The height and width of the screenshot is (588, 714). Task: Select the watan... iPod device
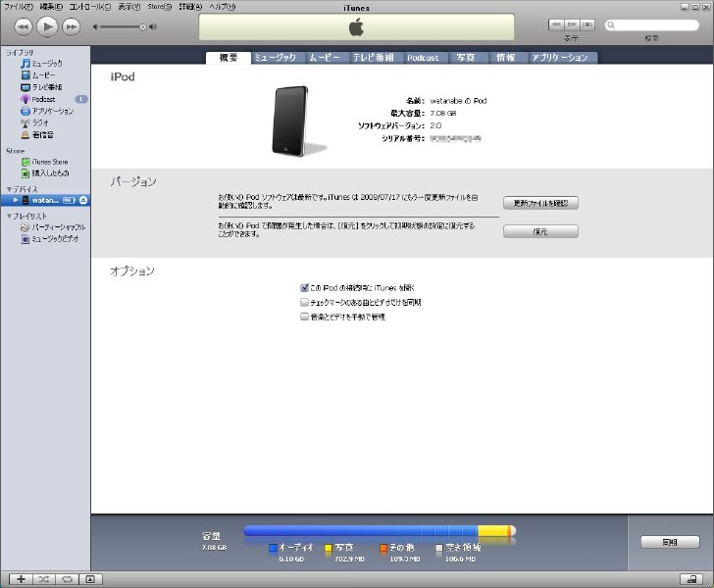[45, 200]
